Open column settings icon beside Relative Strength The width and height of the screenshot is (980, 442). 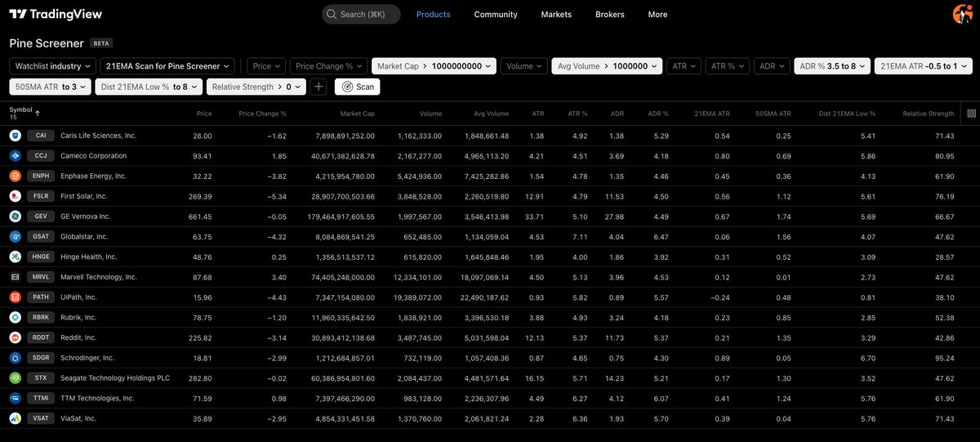[x=971, y=114]
